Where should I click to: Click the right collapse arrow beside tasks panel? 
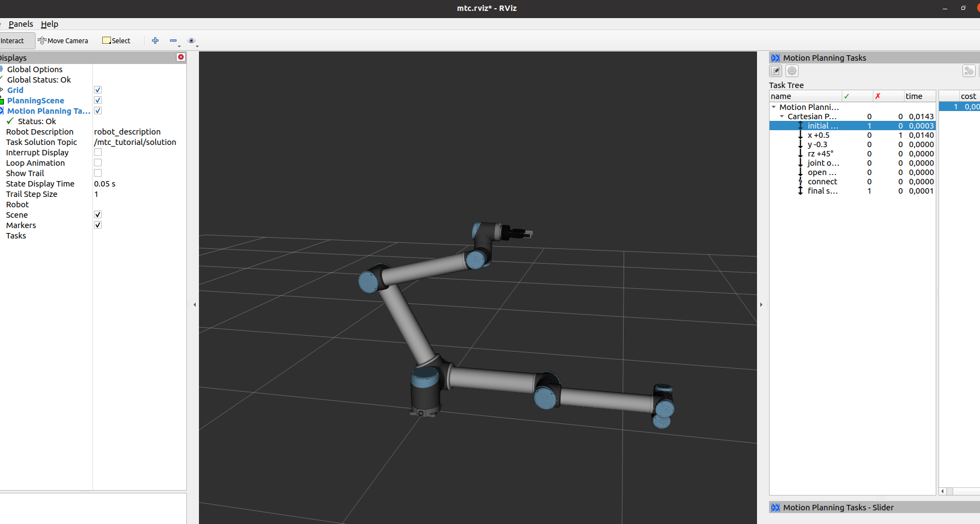point(761,305)
